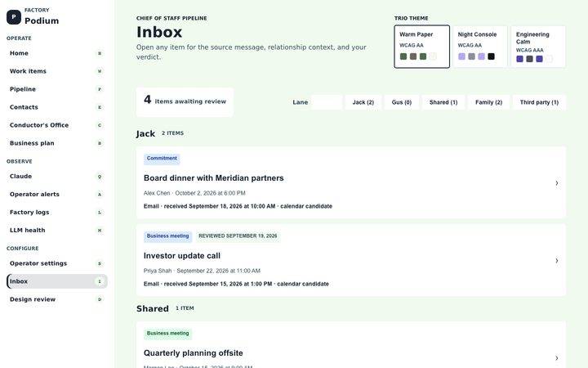Image resolution: width=588 pixels, height=368 pixels.
Task: Open Board dinner item via its chevron arrow
Action: tap(556, 183)
